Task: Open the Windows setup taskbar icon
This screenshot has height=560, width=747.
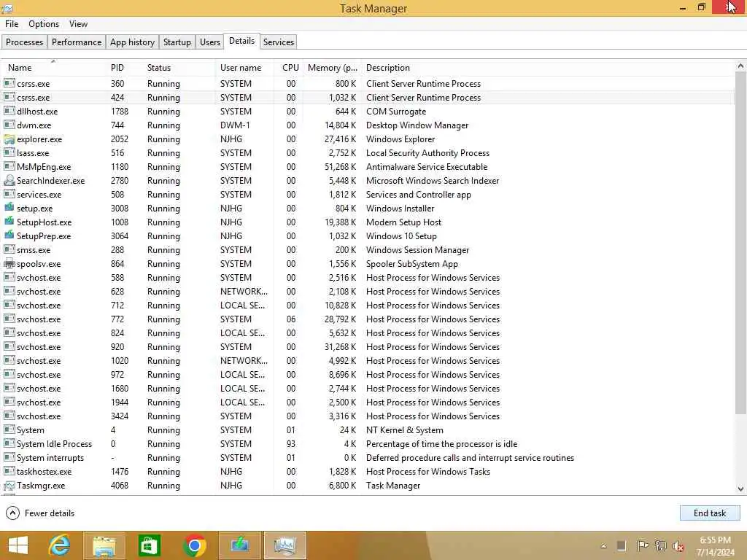Action: 239,545
